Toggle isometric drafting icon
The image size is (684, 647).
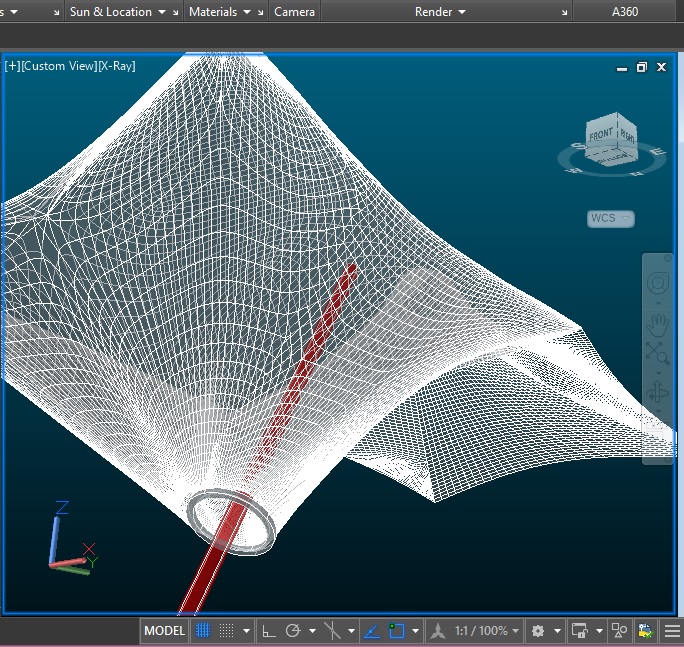click(332, 631)
